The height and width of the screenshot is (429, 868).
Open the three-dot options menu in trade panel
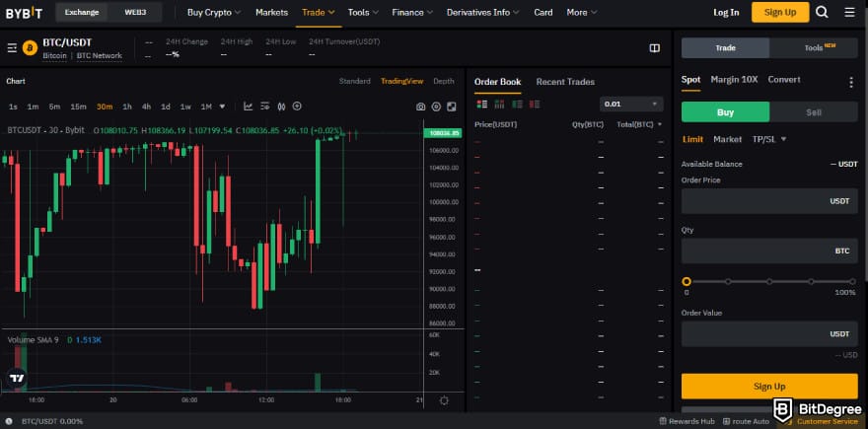pyautogui.click(x=851, y=83)
